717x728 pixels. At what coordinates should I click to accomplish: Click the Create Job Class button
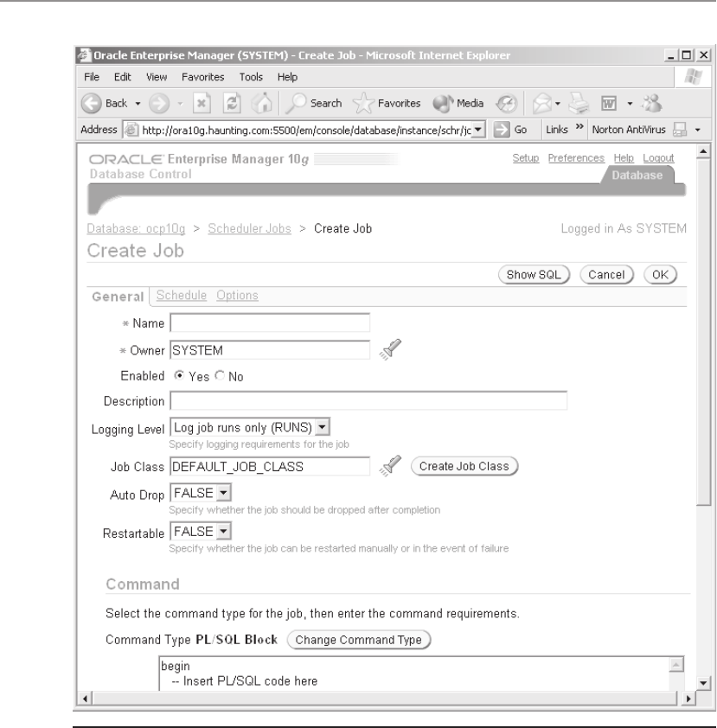pos(464,466)
